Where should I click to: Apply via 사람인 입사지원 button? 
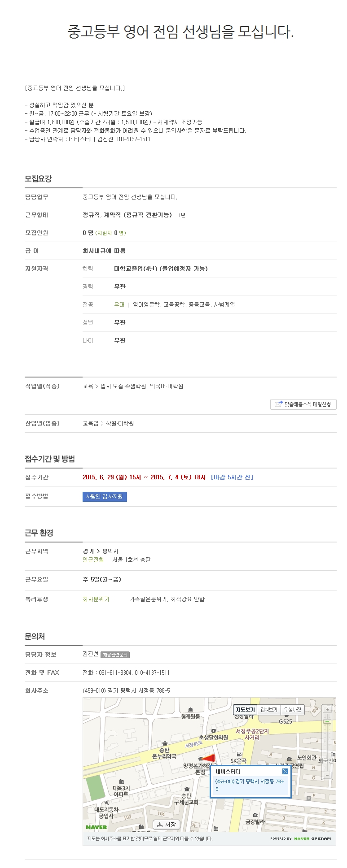(105, 496)
